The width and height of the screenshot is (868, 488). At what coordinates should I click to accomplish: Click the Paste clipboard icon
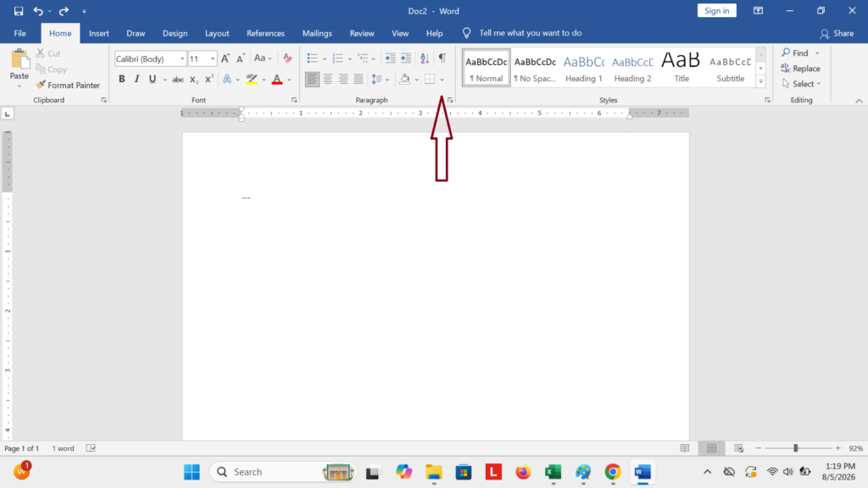point(19,60)
